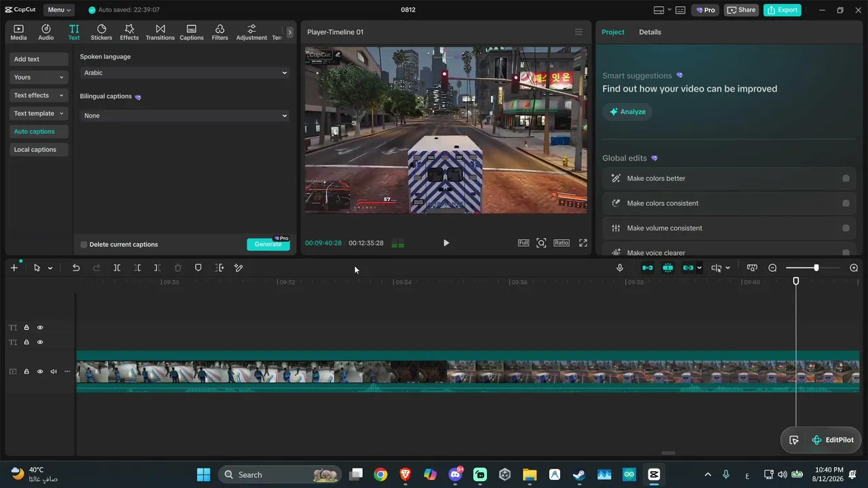Open the Adjustment panel
The image size is (868, 488).
(x=252, y=32)
